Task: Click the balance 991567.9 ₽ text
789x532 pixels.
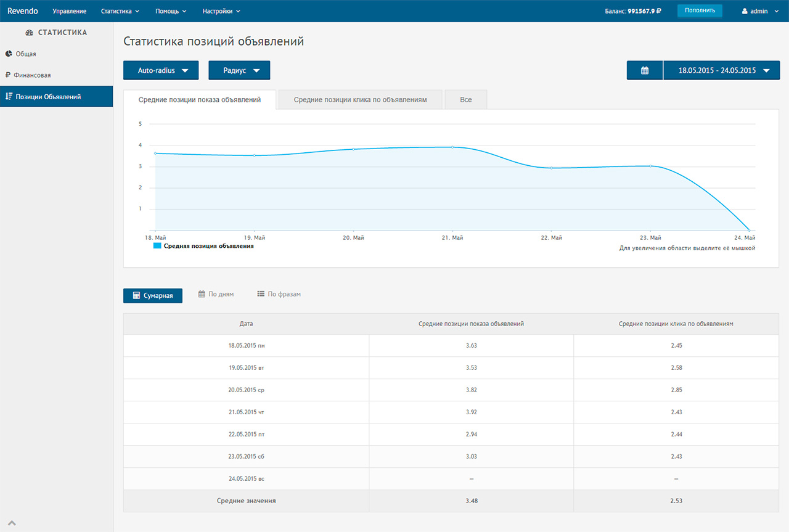Action: click(644, 11)
